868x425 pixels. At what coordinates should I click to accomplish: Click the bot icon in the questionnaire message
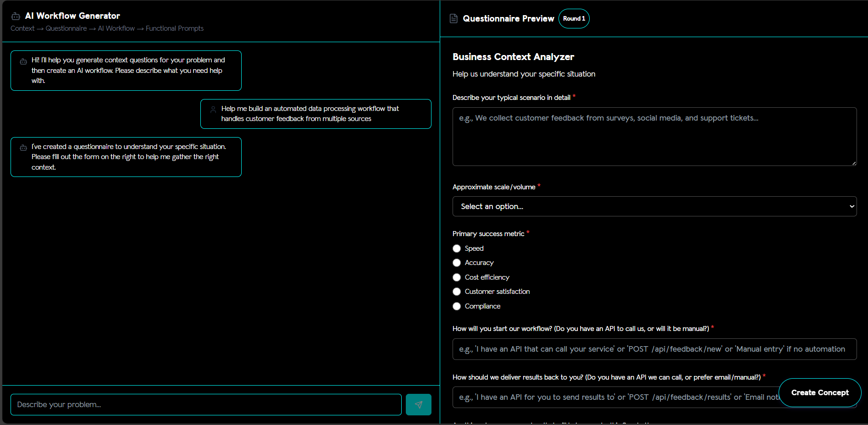(x=23, y=148)
